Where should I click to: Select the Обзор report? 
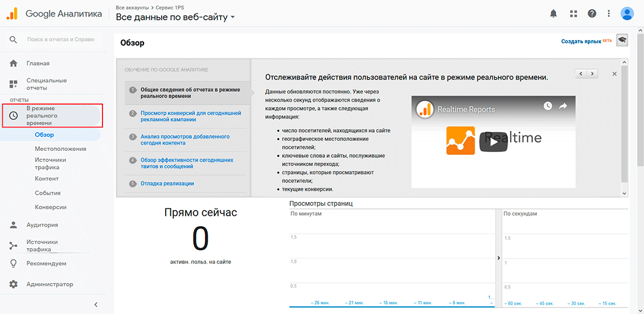(x=44, y=134)
